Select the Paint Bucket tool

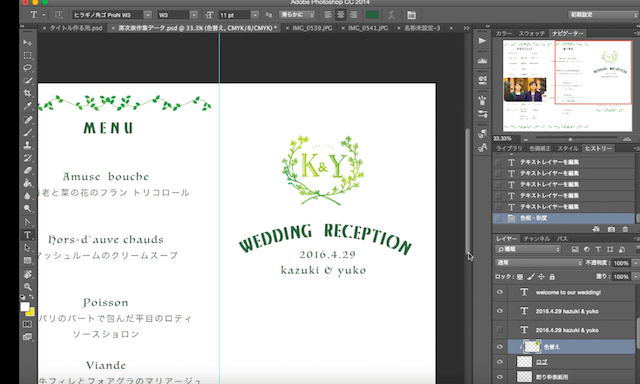click(27, 183)
